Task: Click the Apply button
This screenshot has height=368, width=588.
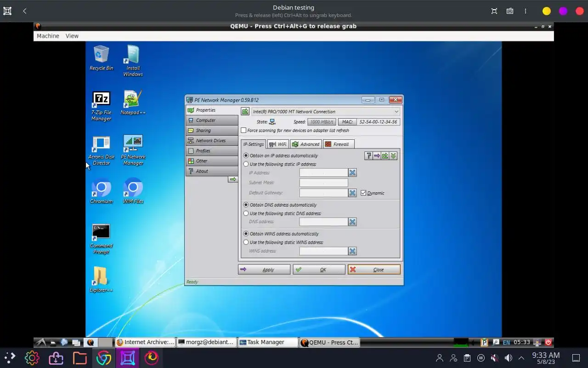Action: coord(264,270)
